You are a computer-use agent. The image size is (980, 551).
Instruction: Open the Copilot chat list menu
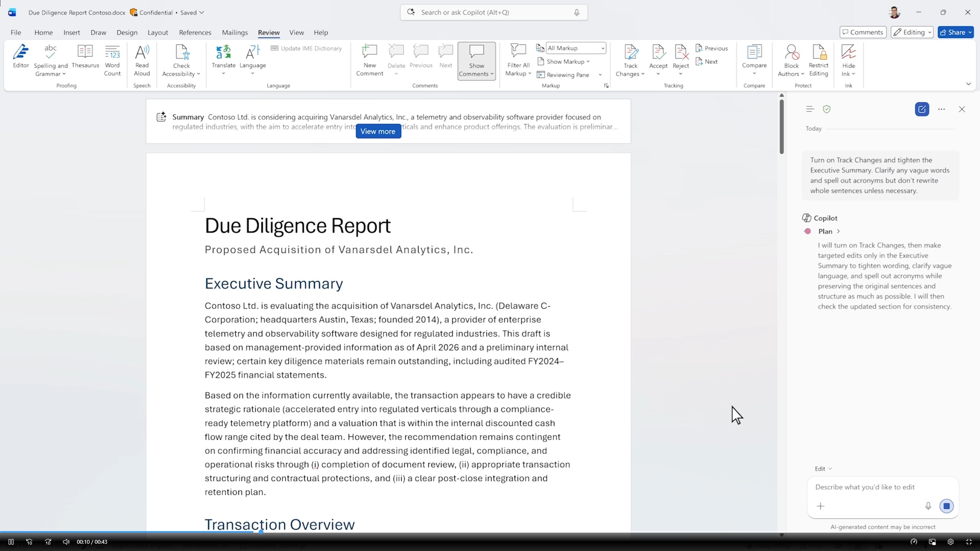(x=810, y=109)
